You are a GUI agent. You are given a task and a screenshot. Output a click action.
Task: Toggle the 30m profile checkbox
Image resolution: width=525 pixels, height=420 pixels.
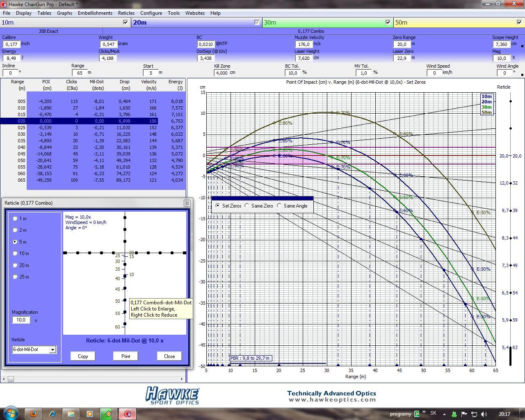[388, 22]
